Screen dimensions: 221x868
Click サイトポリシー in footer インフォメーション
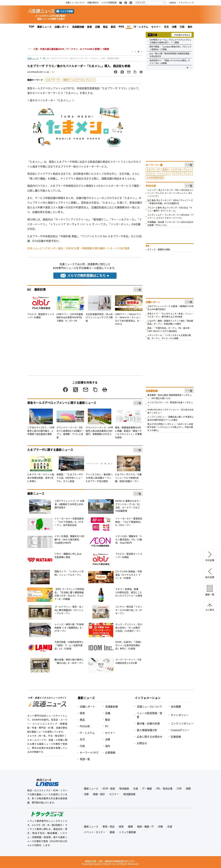point(180,715)
